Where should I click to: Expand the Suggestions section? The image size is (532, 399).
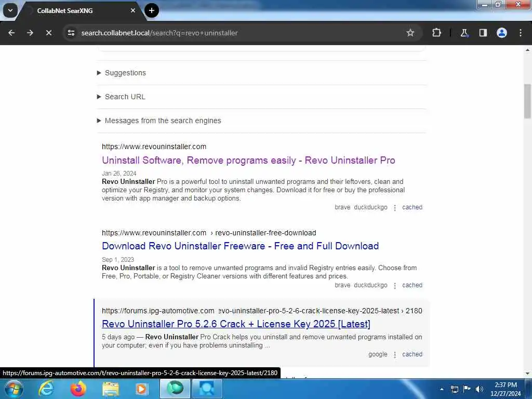(122, 73)
